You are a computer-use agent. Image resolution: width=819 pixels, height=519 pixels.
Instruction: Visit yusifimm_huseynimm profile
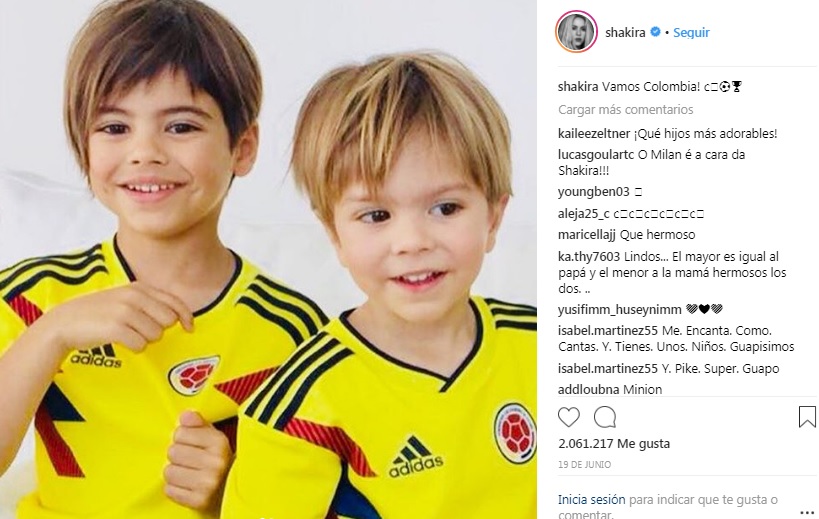pos(619,310)
